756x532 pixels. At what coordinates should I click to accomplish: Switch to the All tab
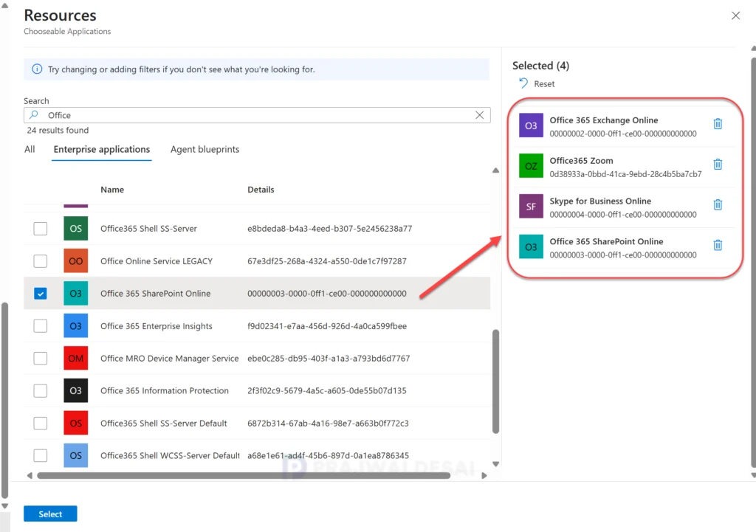point(30,149)
